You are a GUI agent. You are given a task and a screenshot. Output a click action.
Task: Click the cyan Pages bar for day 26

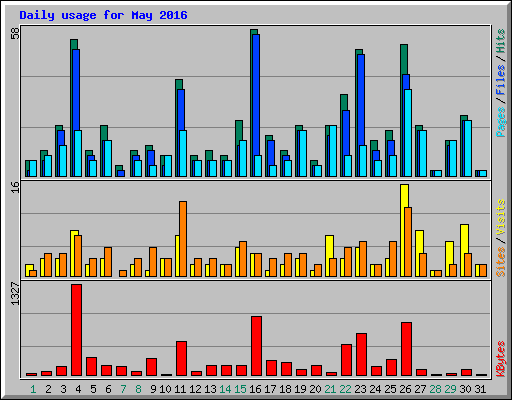pos(408,133)
